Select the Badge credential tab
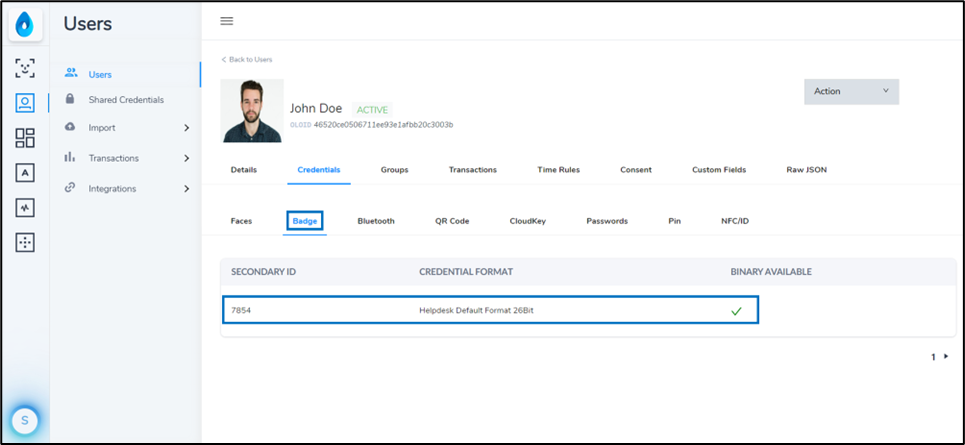965x445 pixels. pyautogui.click(x=305, y=221)
